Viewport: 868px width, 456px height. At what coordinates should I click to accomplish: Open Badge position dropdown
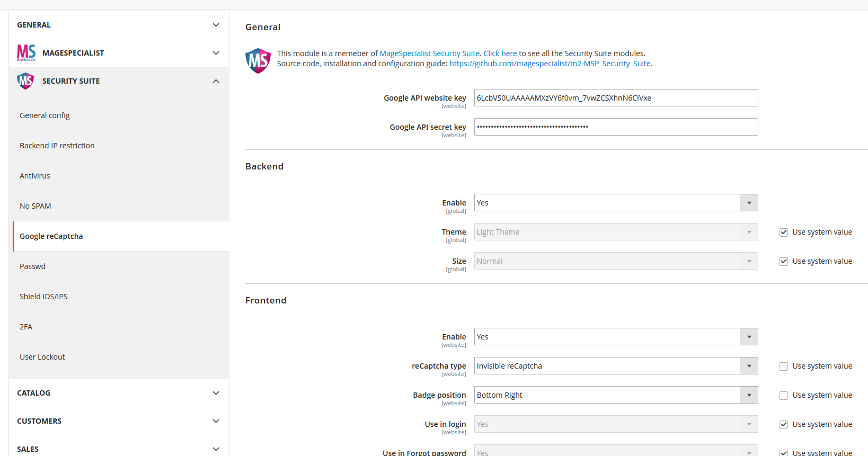[x=616, y=395]
